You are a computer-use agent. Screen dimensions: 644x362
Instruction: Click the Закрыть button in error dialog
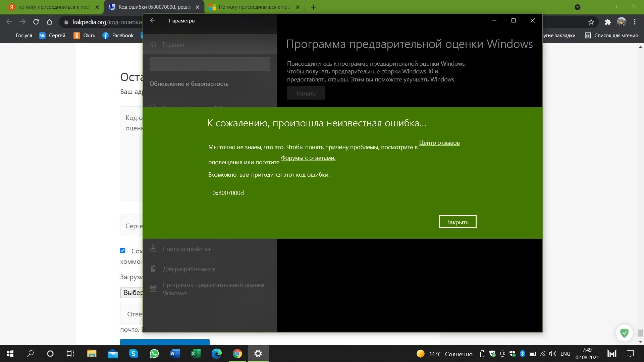tap(457, 222)
